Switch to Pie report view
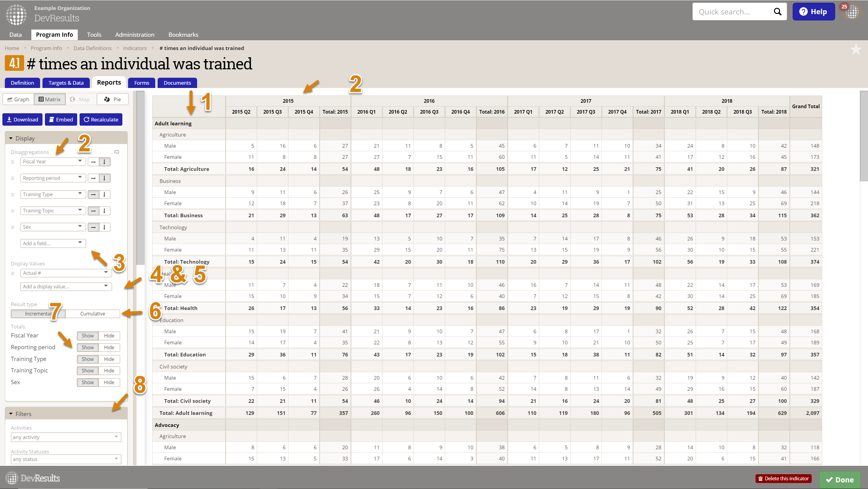This screenshot has height=489, width=868. coord(112,99)
